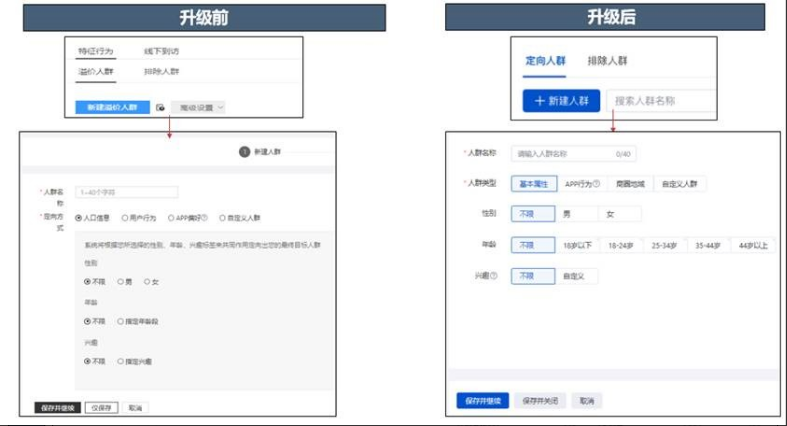Choose 不限 for 年龄 in 升级后 panel
Screen dimensions: 787x426
533,245
